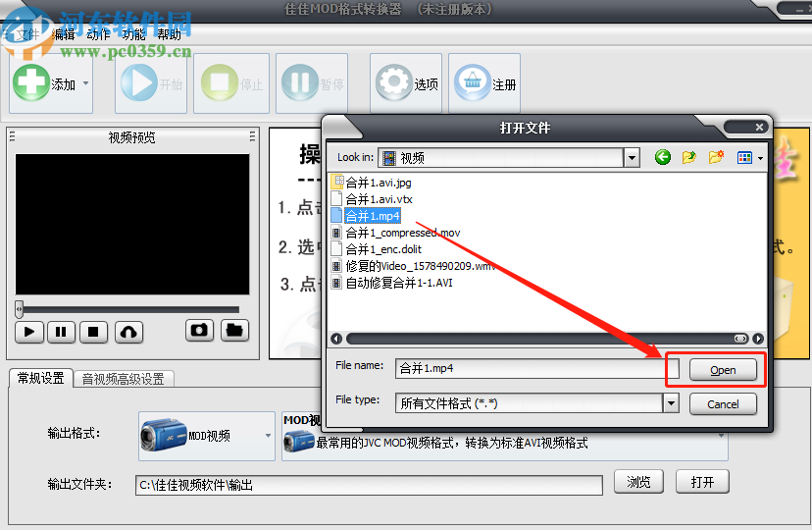The width and height of the screenshot is (812, 530).
Task: Switch to 音视频高级设置 tab
Action: click(x=124, y=379)
